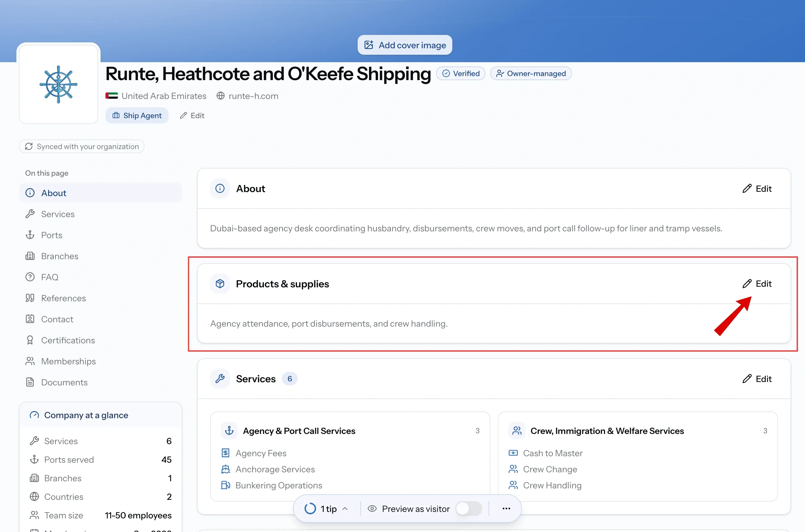Click the Services count badge 6
The height and width of the screenshot is (532, 805).
pos(290,379)
